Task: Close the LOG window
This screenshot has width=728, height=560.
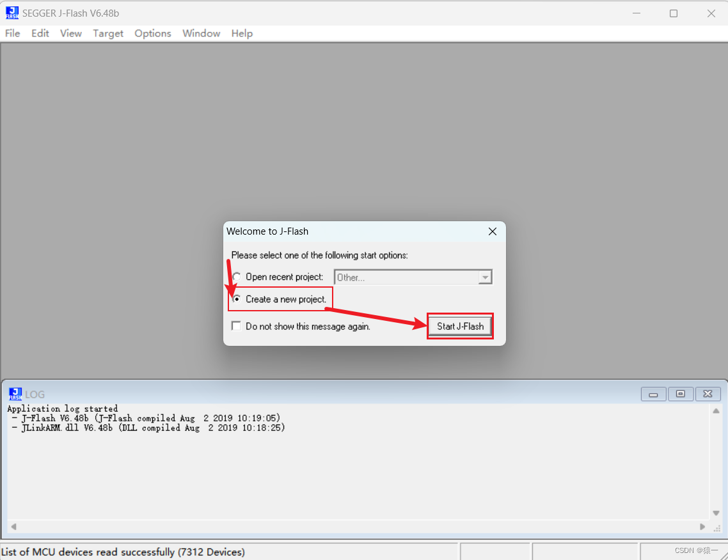Action: point(708,394)
